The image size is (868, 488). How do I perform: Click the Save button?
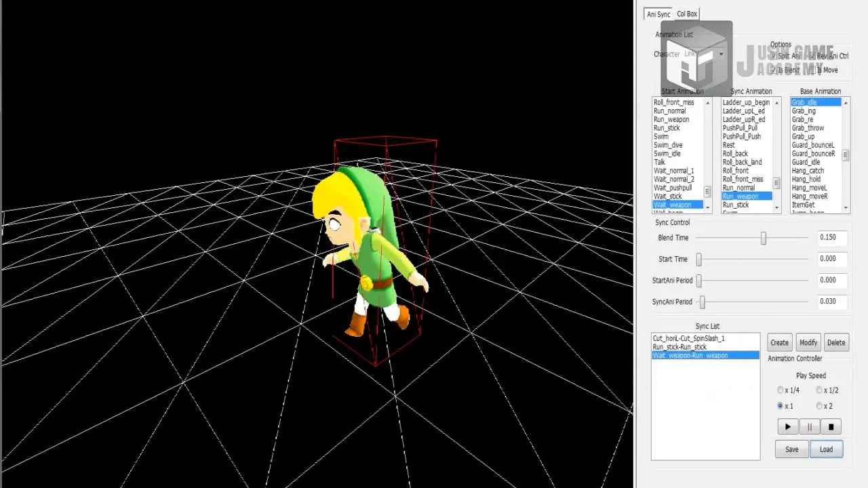(x=792, y=449)
